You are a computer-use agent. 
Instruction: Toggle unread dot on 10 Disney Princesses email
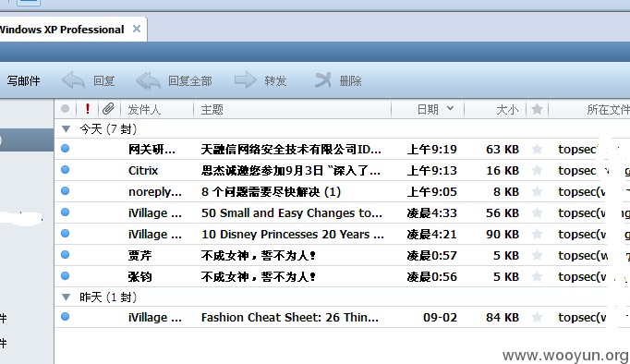pos(65,234)
